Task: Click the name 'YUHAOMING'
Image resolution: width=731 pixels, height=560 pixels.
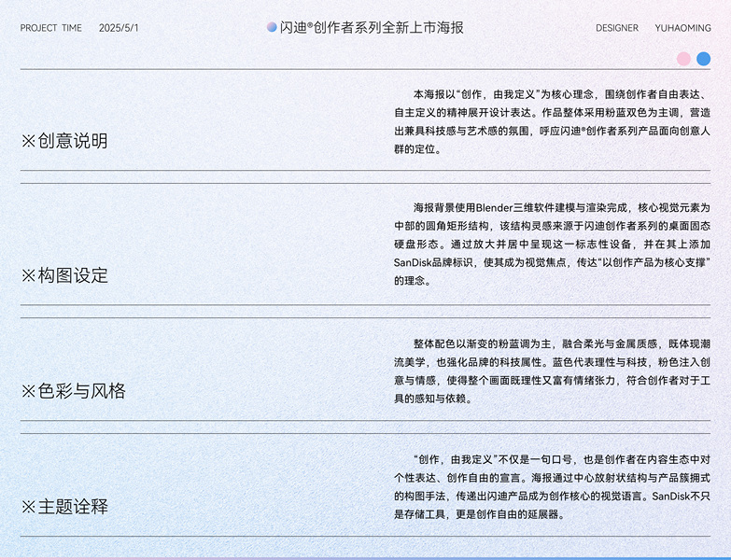Action: click(682, 28)
